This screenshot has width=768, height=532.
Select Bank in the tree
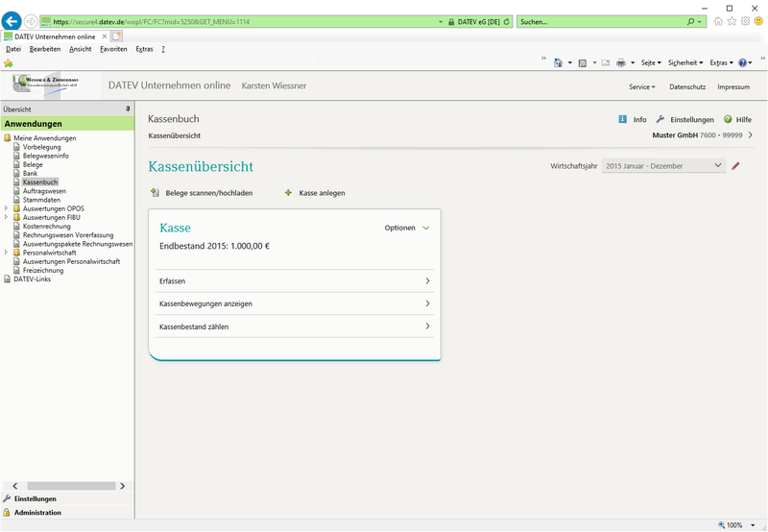click(x=30, y=173)
